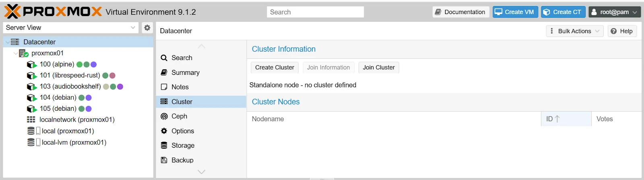Click the Join Information button

328,67
